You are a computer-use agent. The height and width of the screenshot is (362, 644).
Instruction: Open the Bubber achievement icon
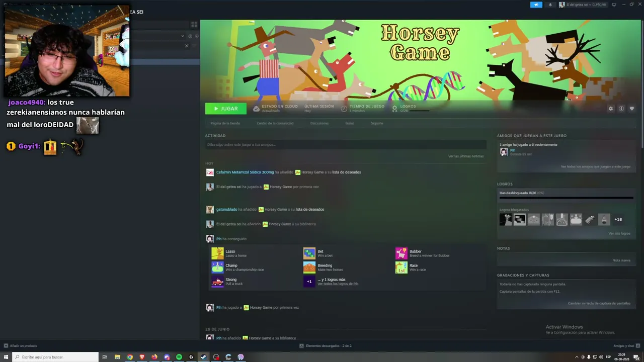(401, 253)
